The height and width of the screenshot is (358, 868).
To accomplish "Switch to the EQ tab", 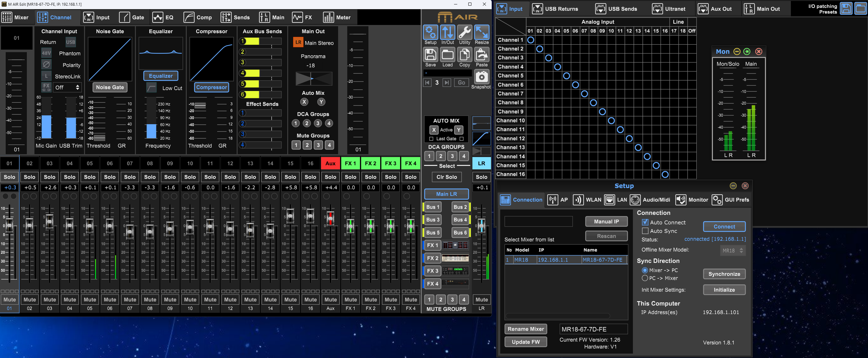I will pyautogui.click(x=163, y=17).
